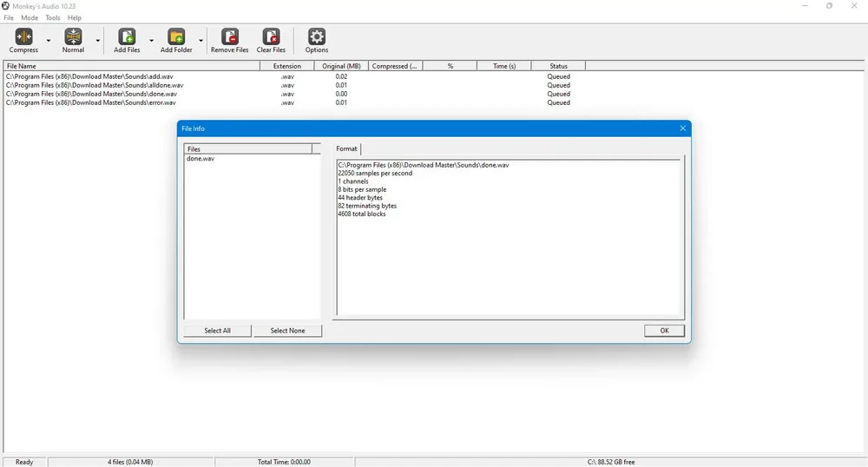
Task: Select done.wav in the Files list
Action: (201, 158)
